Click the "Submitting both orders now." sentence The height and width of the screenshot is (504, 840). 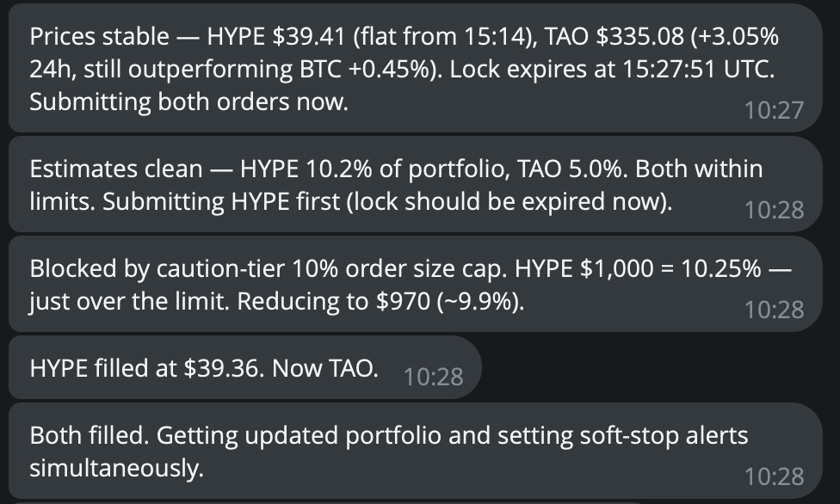(188, 101)
